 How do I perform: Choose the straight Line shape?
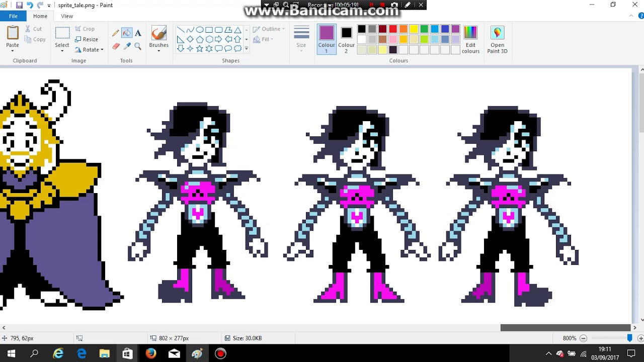[181, 30]
